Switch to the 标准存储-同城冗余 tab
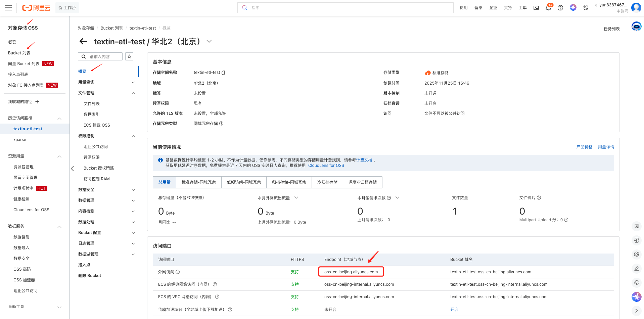 point(198,182)
